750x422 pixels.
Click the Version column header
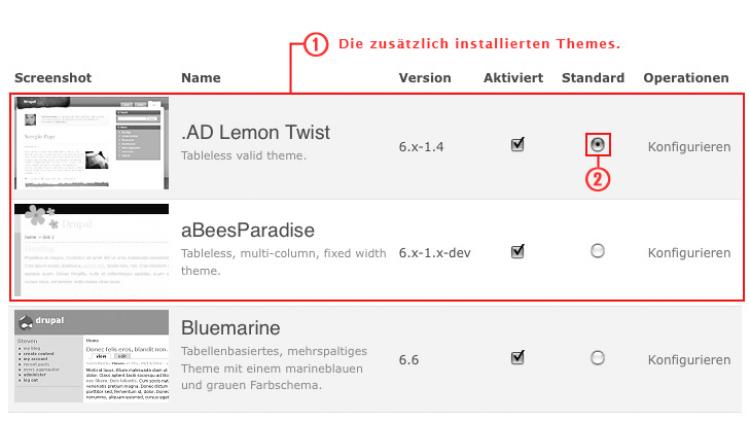point(424,77)
